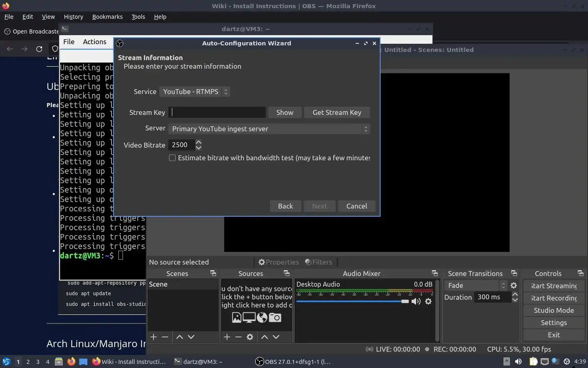The height and width of the screenshot is (368, 588).
Task: Open the system volume tray icon
Action: coord(518,361)
